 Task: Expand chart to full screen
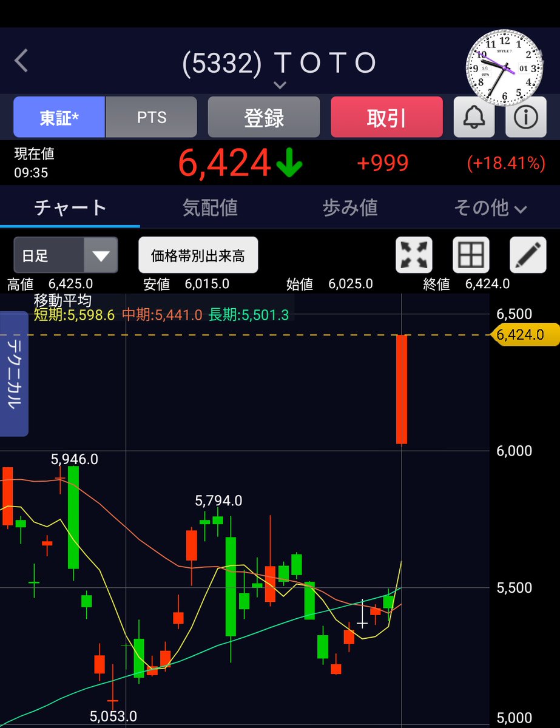[x=414, y=255]
